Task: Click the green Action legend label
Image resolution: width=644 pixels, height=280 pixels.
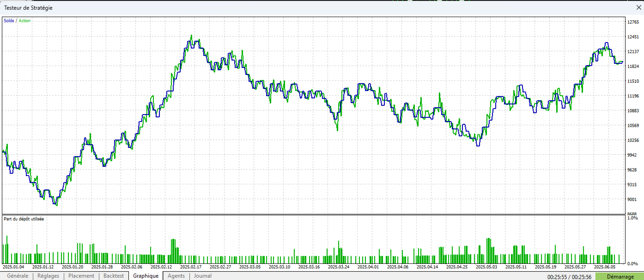Action: point(24,21)
